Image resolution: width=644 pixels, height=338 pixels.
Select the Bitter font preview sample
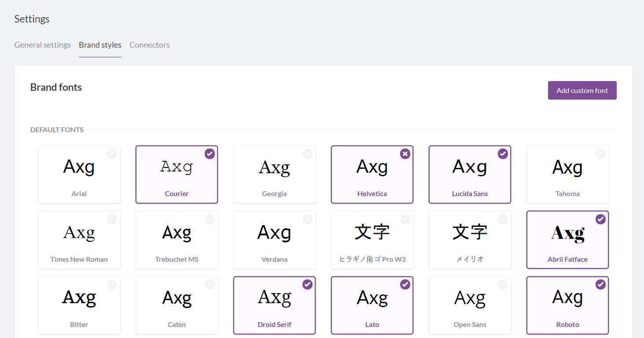tap(79, 298)
